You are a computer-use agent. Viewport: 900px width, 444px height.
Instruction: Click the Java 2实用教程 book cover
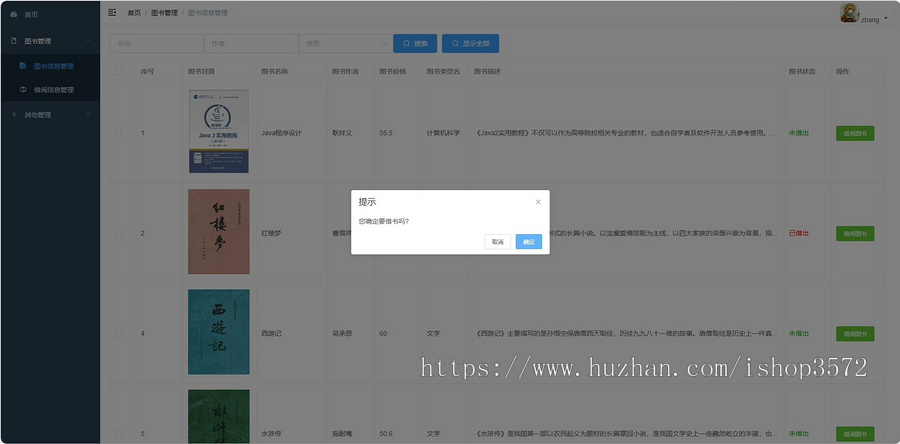219,131
